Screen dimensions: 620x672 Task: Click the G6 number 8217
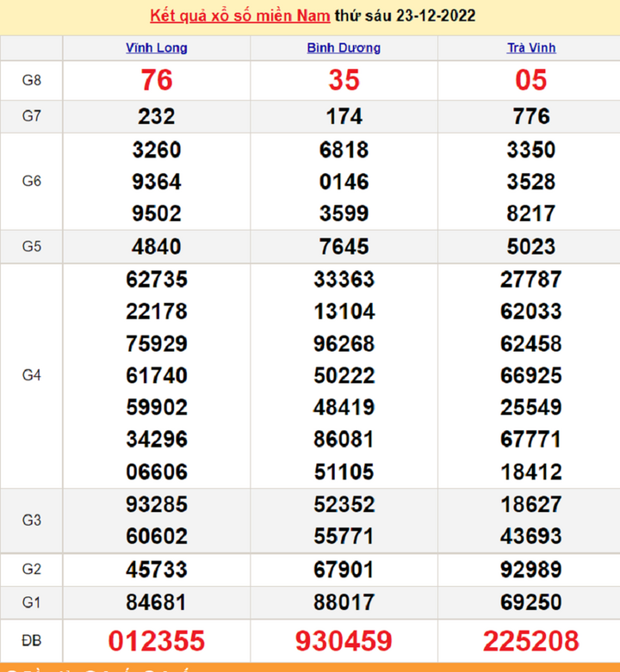click(x=531, y=213)
